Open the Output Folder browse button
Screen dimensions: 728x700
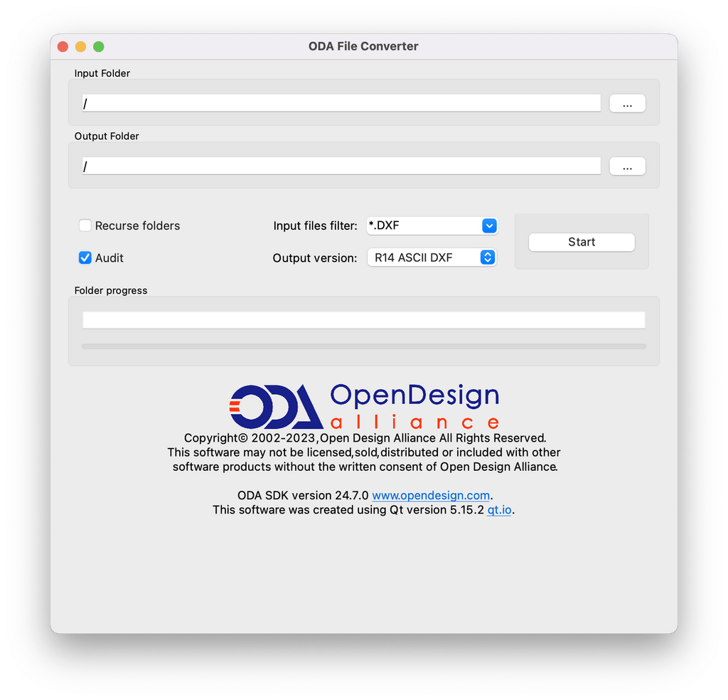(x=627, y=166)
